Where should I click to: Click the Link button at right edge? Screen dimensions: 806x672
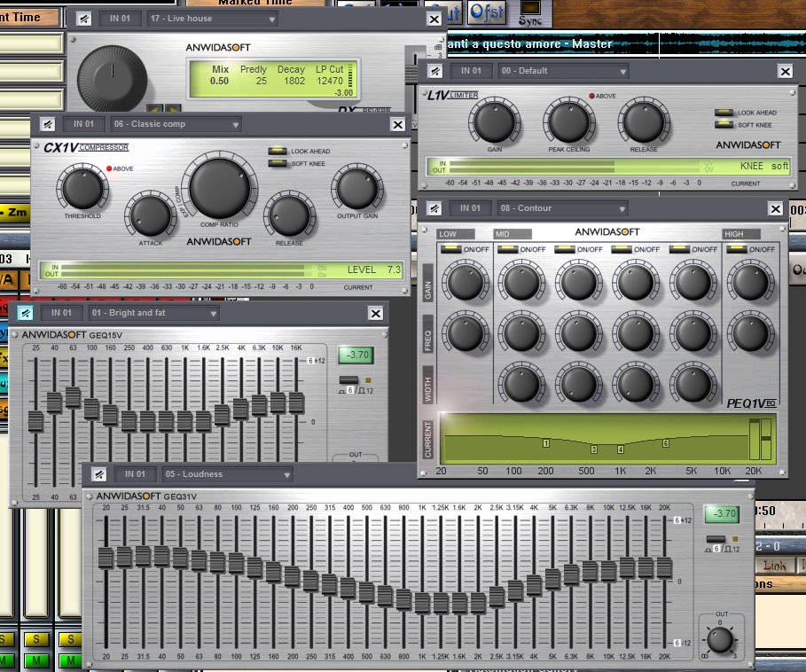click(774, 566)
